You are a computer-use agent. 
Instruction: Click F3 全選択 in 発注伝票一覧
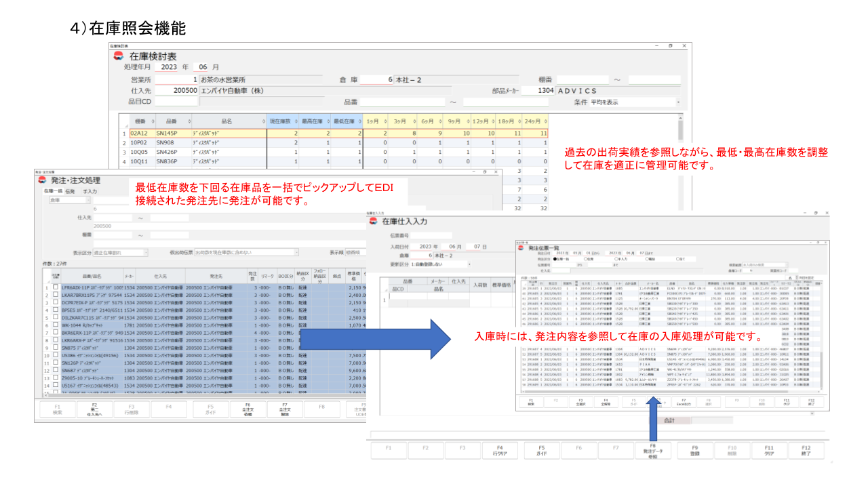(580, 401)
